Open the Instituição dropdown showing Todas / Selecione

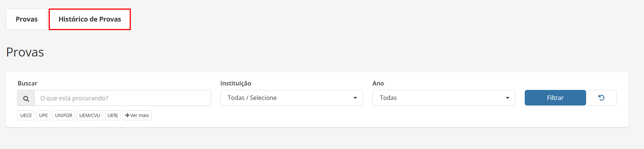click(292, 98)
